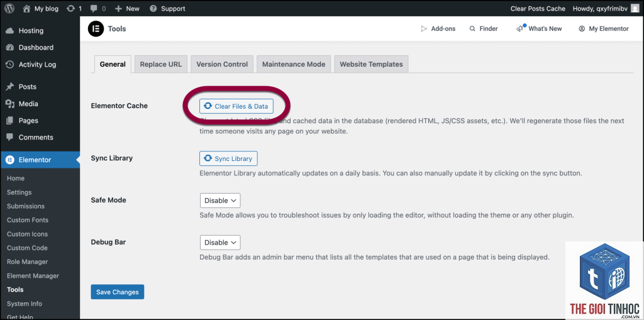Open the Debug Bar Disable dropdown
644x320 pixels.
[220, 243]
